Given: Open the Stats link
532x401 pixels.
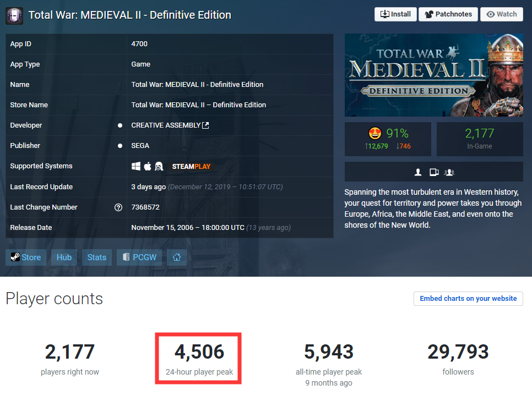Looking at the screenshot, I should [96, 257].
